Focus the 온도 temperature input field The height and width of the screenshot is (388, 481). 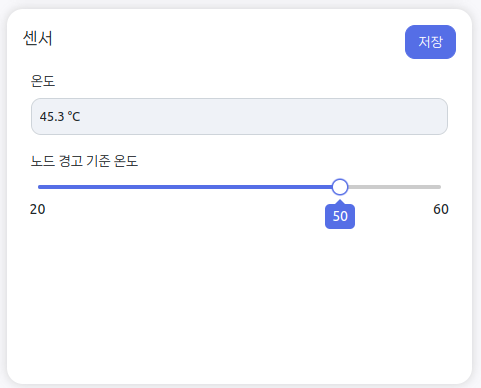tap(239, 116)
